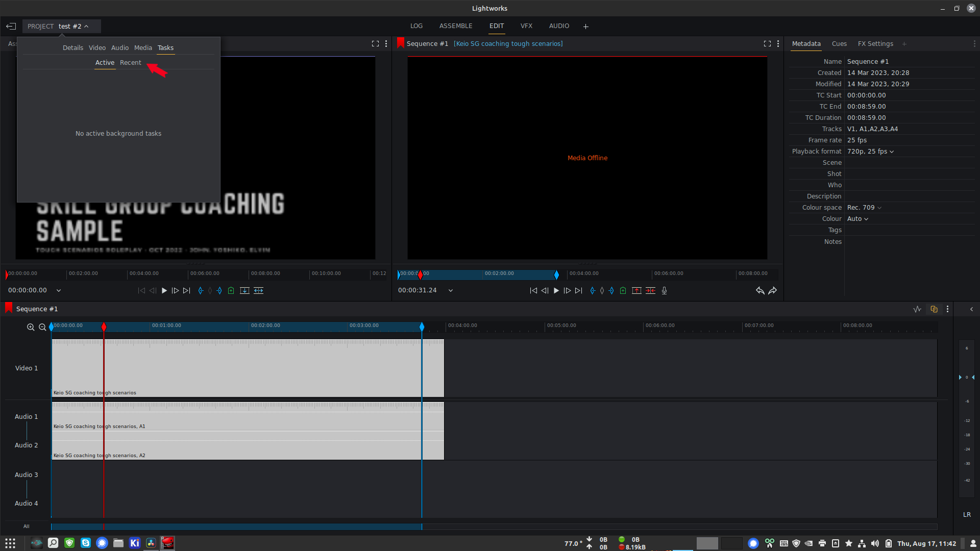Viewport: 980px width, 551px height.
Task: Open the Skype taskbar icon
Action: coord(86,543)
